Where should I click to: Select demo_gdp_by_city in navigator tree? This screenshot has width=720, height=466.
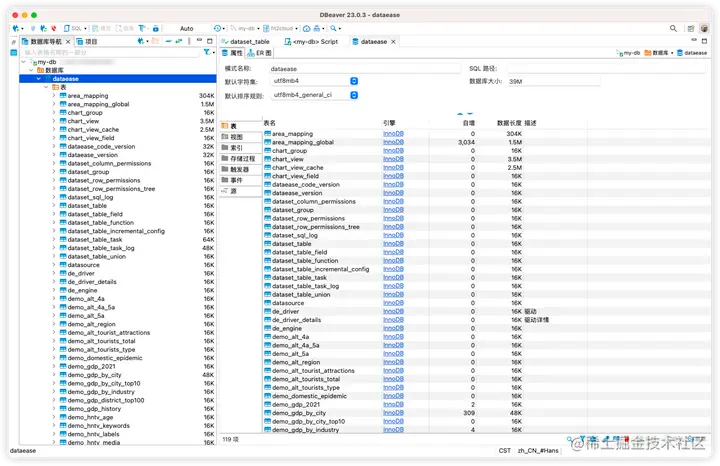[94, 375]
